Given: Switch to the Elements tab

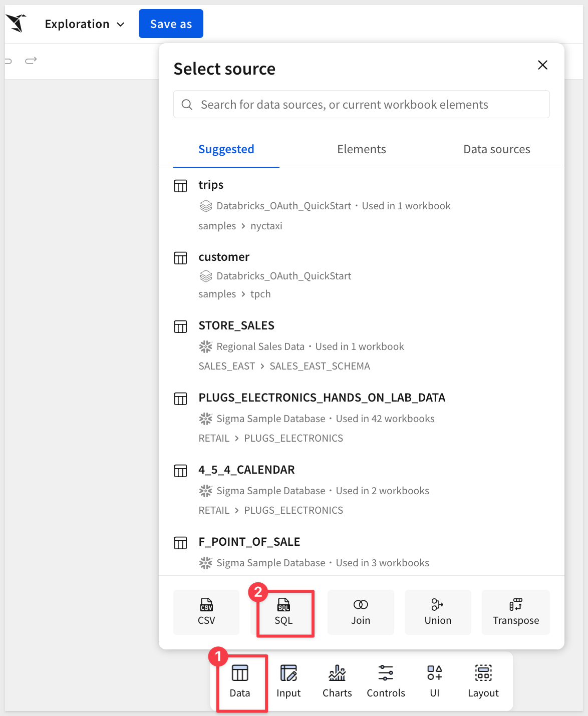Looking at the screenshot, I should (x=362, y=149).
